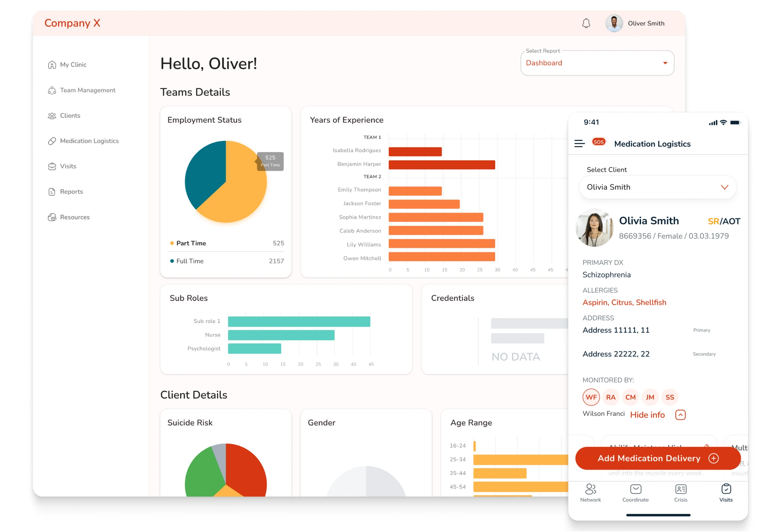Click the SOS emergency icon in mobile app
759x532 pixels.
pyautogui.click(x=599, y=143)
